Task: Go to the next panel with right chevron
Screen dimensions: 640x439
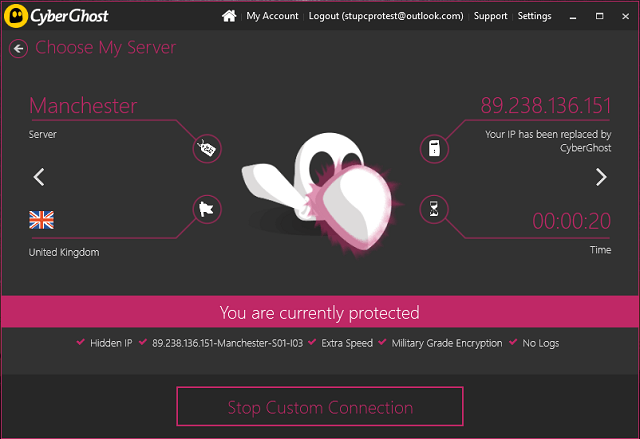Action: click(x=601, y=177)
